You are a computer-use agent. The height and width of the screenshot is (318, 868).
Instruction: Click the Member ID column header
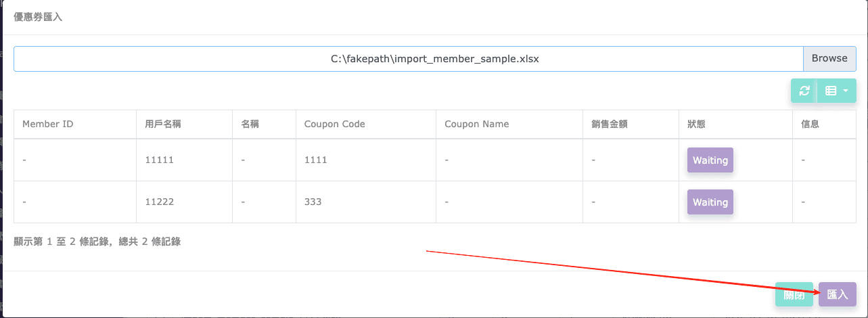pos(47,124)
